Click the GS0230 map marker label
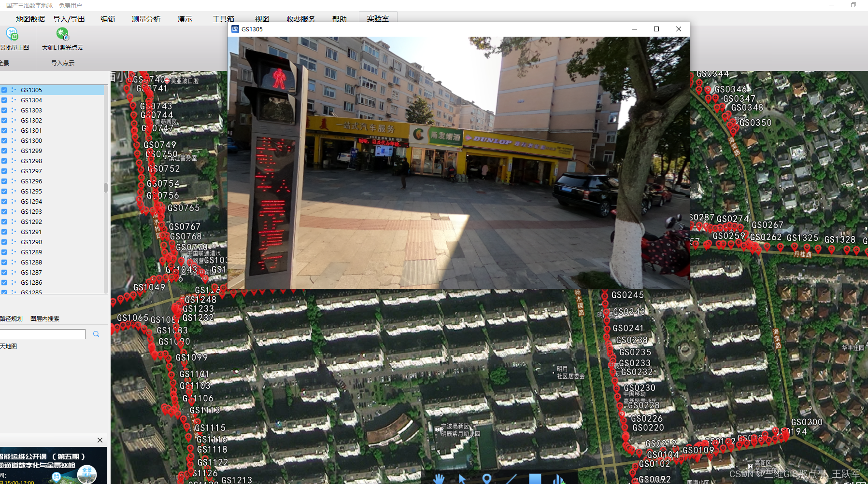The height and width of the screenshot is (484, 868). pos(640,388)
